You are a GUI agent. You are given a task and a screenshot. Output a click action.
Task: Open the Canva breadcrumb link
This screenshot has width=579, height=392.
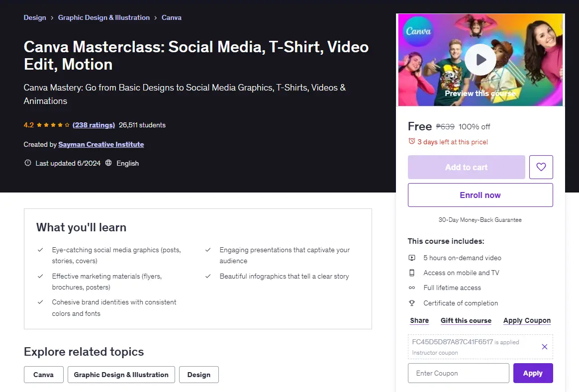[x=171, y=17]
